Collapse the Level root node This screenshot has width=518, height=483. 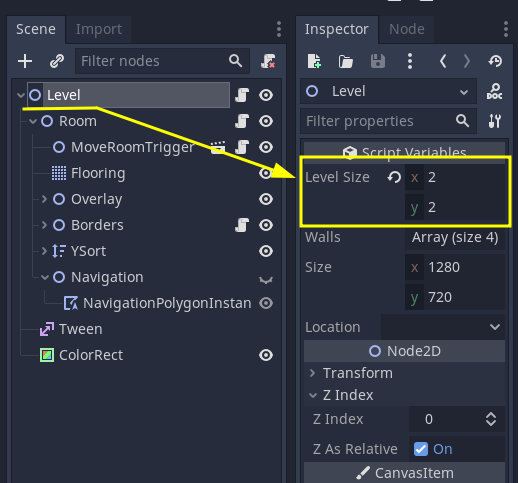tap(21, 95)
